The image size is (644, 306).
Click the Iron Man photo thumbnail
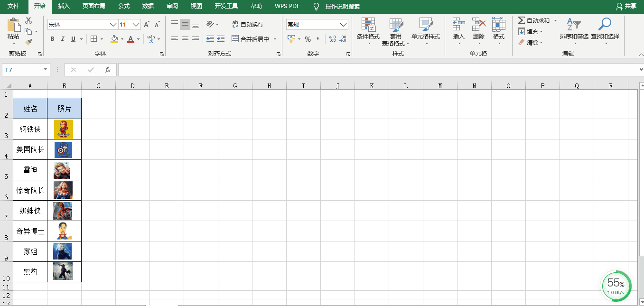(64, 129)
